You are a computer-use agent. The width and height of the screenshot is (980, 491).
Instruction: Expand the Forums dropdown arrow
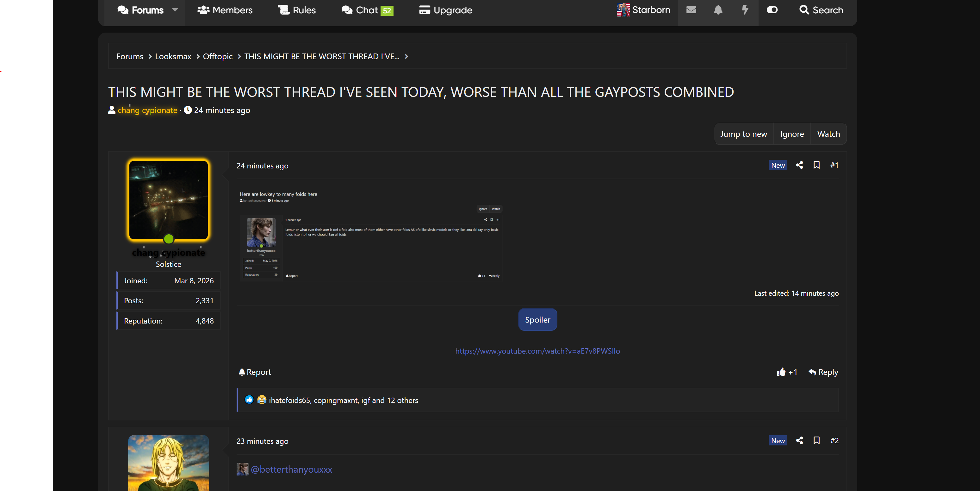[x=175, y=10]
